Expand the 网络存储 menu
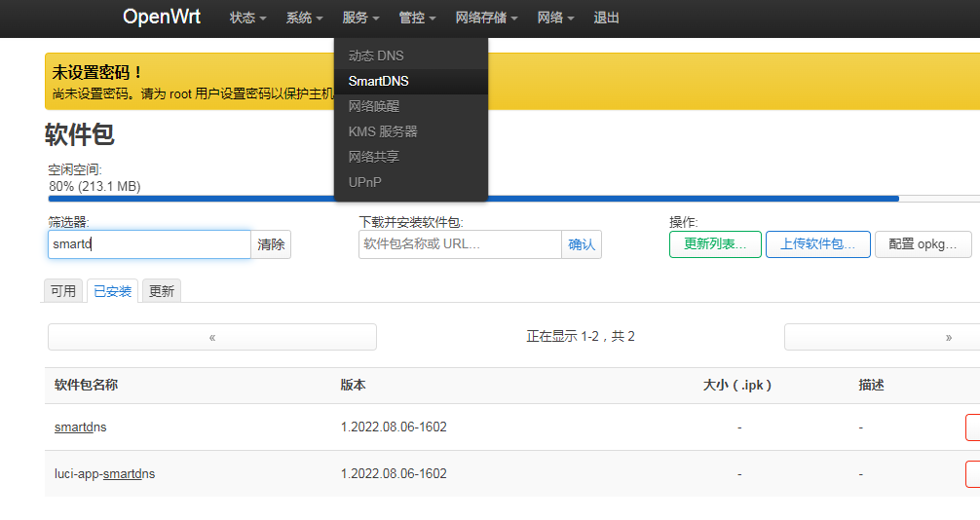980x520 pixels. (486, 19)
